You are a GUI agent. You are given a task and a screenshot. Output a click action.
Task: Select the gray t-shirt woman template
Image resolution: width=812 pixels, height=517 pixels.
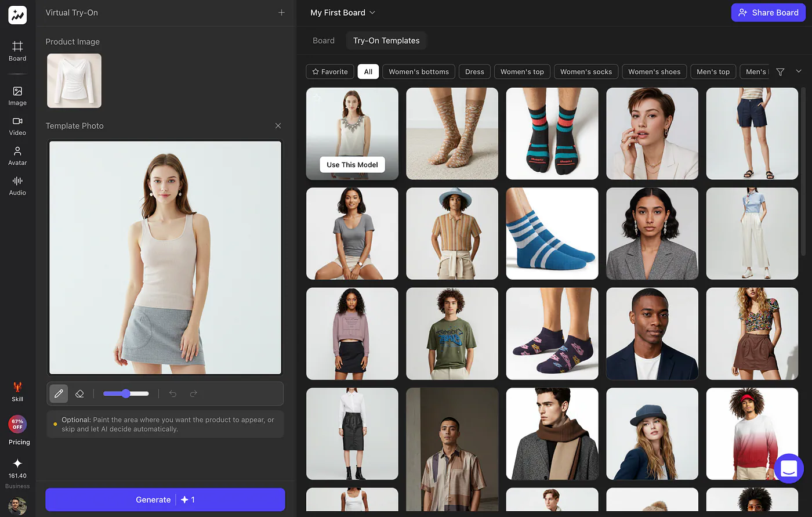tap(352, 234)
